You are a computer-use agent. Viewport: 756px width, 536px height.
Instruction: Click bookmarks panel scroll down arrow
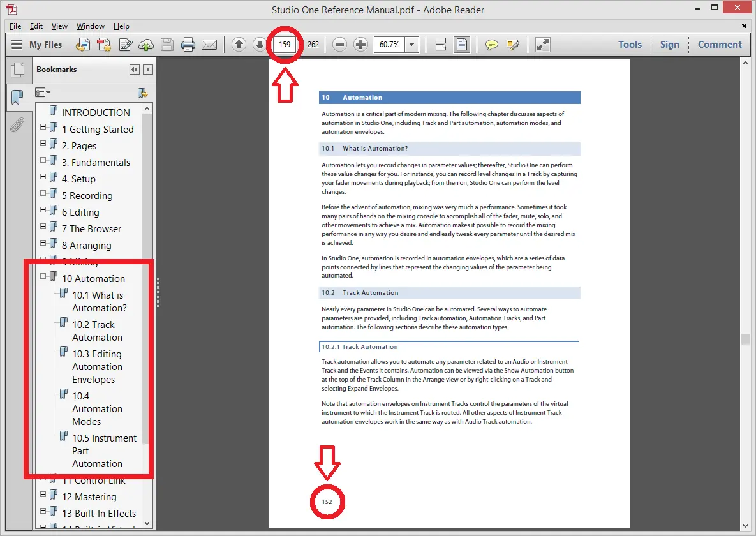point(147,523)
